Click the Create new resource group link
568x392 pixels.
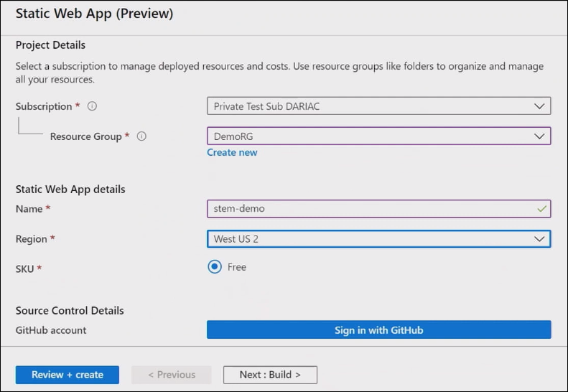click(x=232, y=152)
